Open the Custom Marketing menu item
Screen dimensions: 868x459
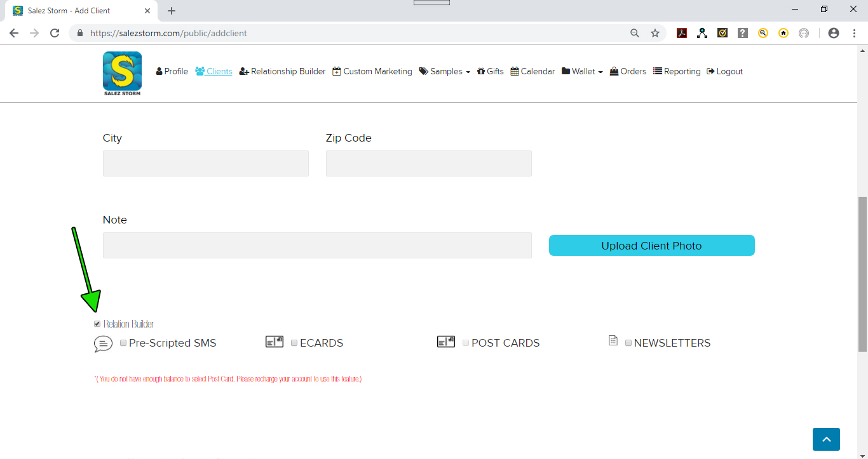[372, 72]
